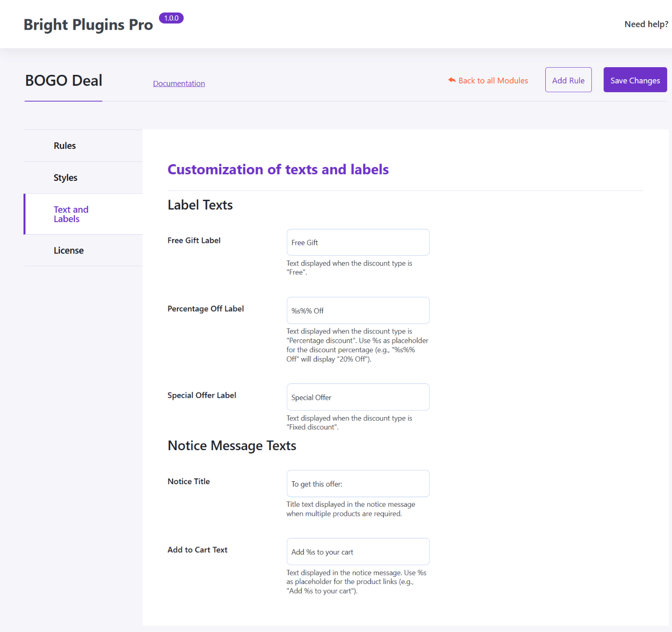This screenshot has width=672, height=632.
Task: Click the Add to Cart Text field
Action: [x=358, y=551]
